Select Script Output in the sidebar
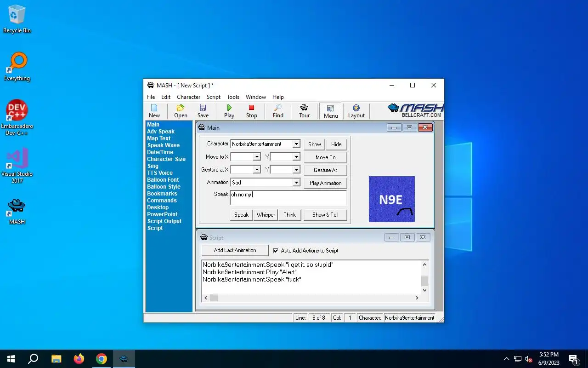The width and height of the screenshot is (588, 368). point(164,221)
